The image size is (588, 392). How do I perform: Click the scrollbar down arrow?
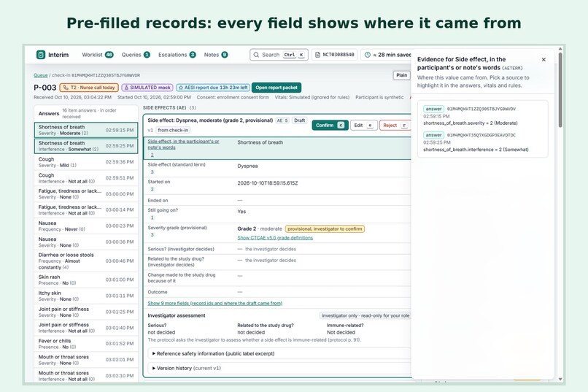pos(560,380)
